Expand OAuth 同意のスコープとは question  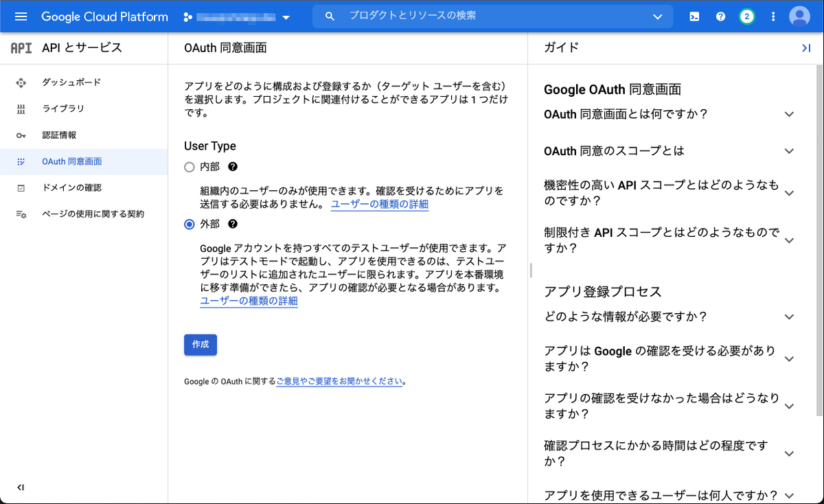point(789,151)
